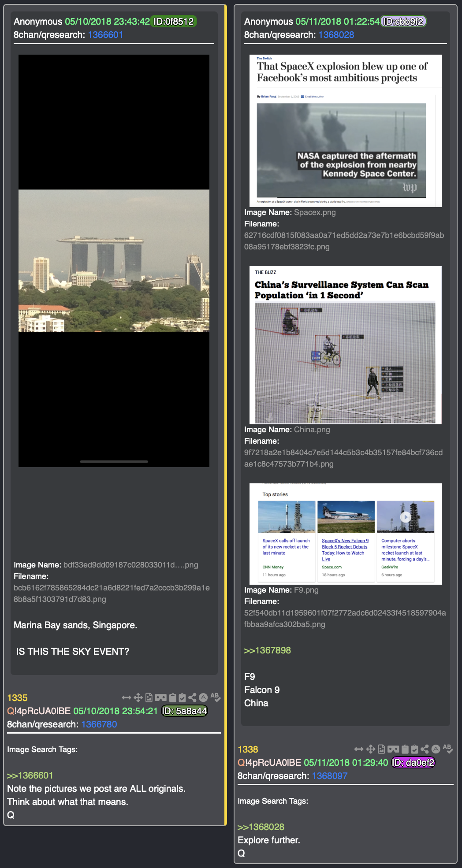462x868 pixels.
Task: Follow the >>1367898 reply reference
Action: (x=268, y=650)
